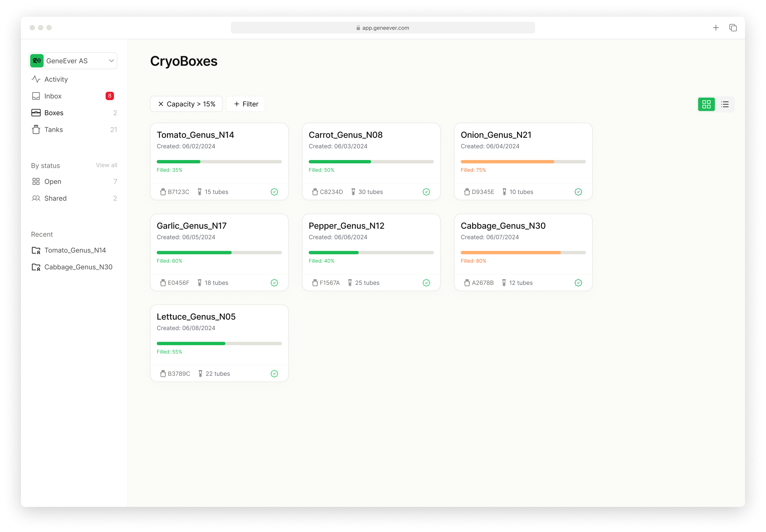Click the GeneEver green logo icon
The width and height of the screenshot is (766, 532).
(x=37, y=61)
